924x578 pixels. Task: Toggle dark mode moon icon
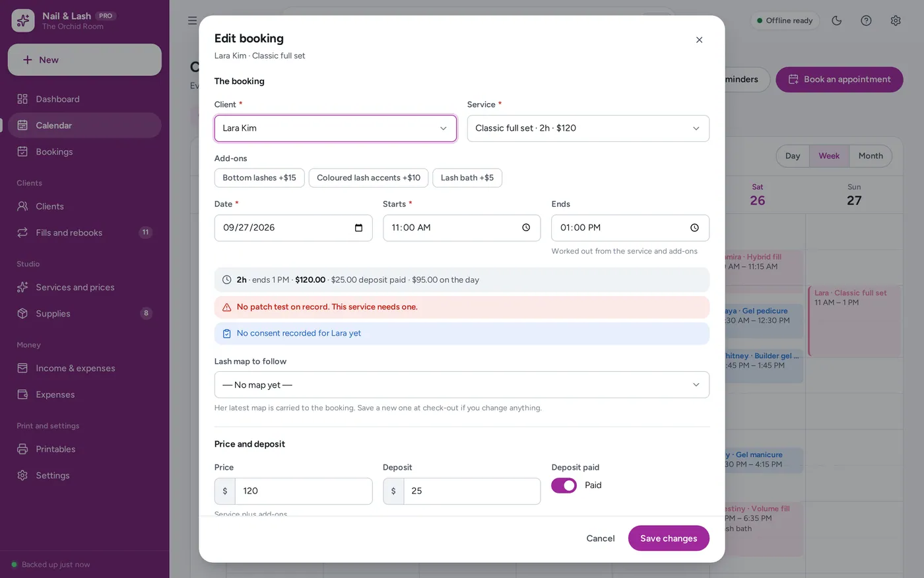837,20
